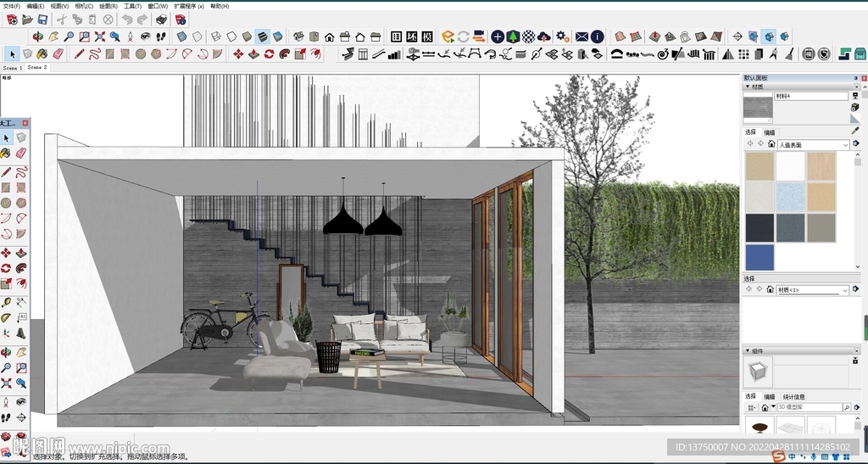The image size is (868, 464).
Task: Switch to the Scene 1 tab
Action: (x=12, y=67)
